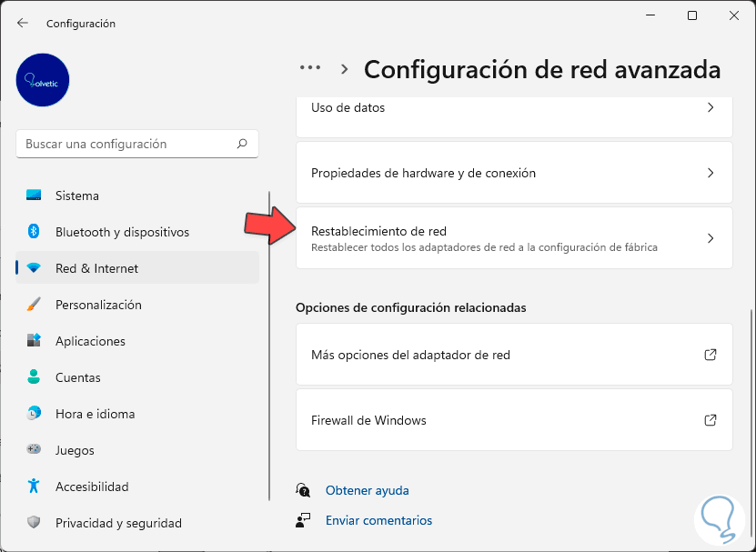Screen dimensions: 756x552
Task: Click the Juegos controller icon
Action: coord(34,450)
